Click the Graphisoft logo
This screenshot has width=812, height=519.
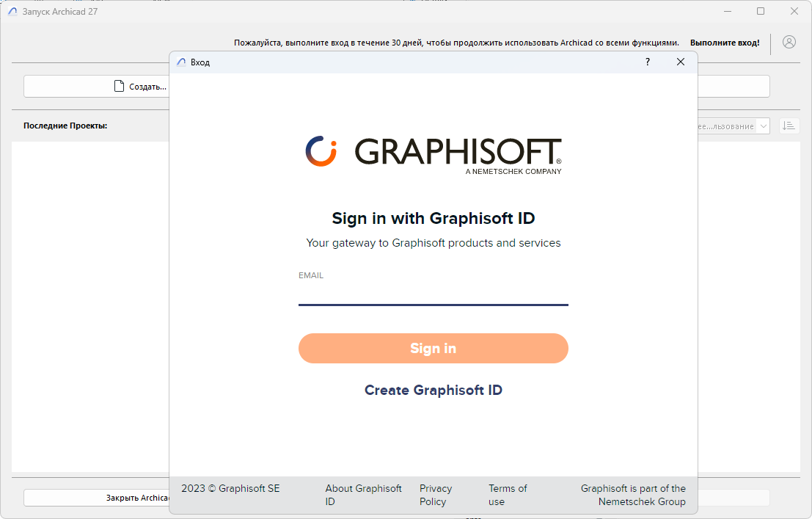(434, 156)
